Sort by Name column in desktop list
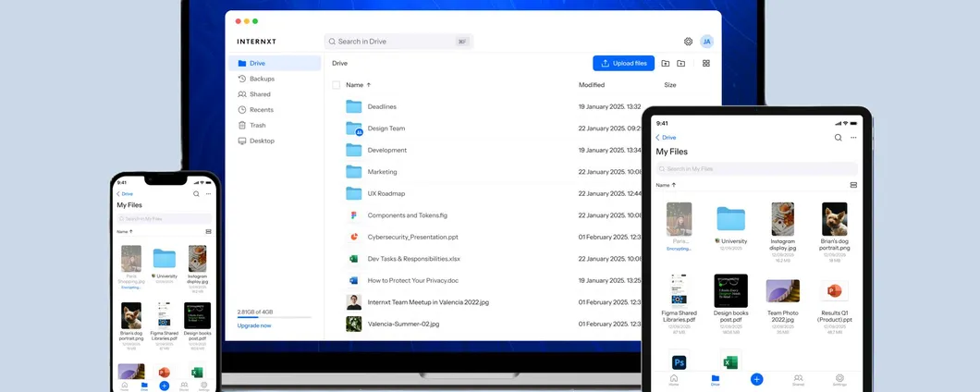 (358, 84)
